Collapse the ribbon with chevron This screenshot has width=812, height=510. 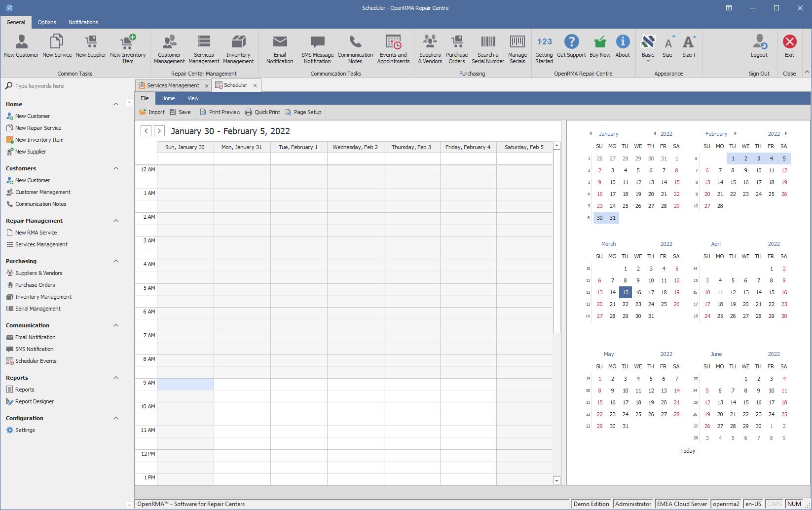pos(807,72)
